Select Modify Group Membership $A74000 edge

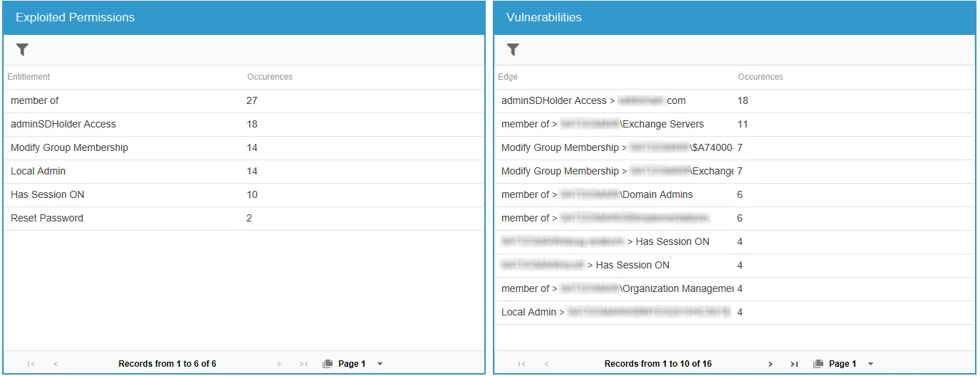(x=734, y=148)
